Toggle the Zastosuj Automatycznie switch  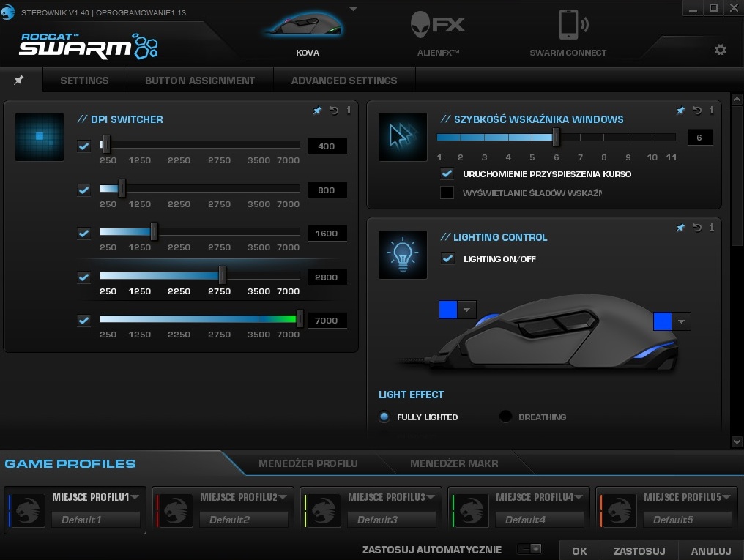coord(530,549)
